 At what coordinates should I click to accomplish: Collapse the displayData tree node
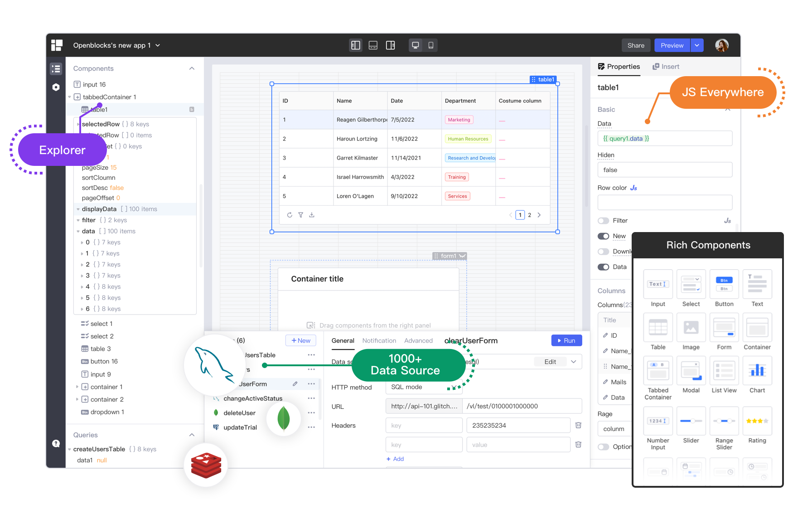click(x=78, y=209)
